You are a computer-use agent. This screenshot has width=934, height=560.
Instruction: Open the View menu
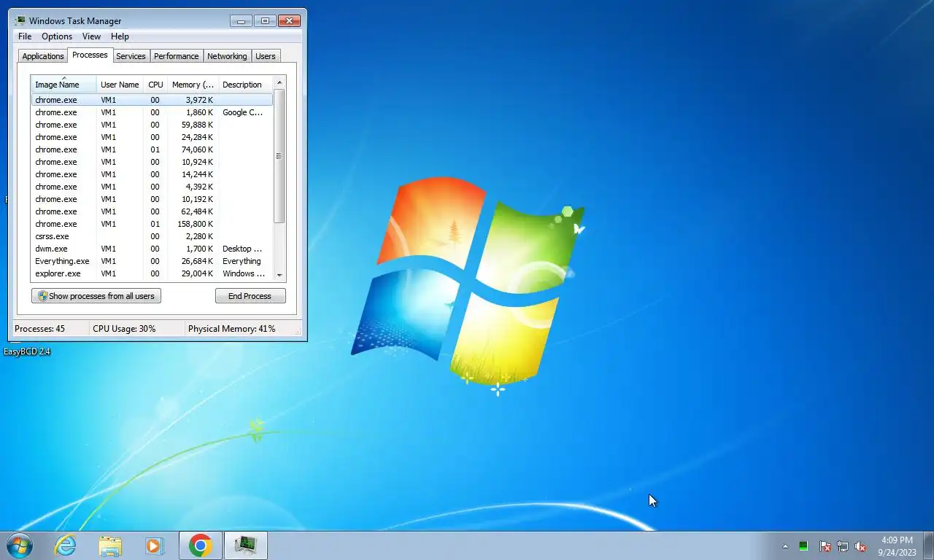coord(91,36)
